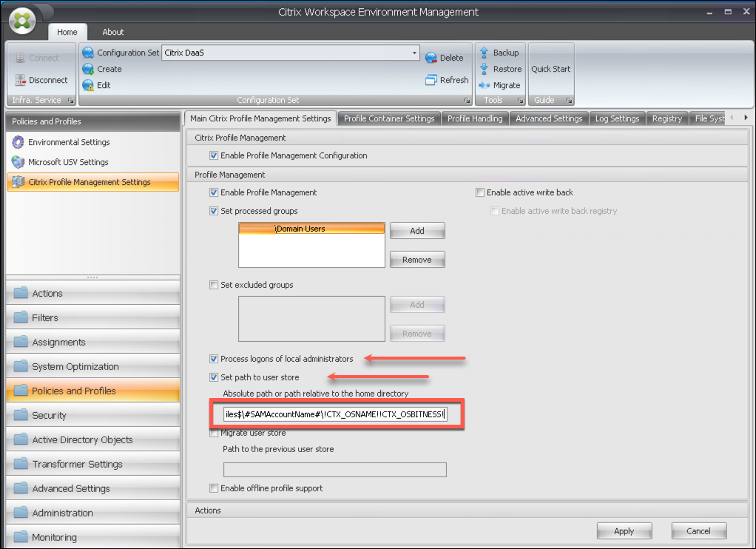Click the Backup tool icon
The height and width of the screenshot is (549, 756).
pos(485,53)
